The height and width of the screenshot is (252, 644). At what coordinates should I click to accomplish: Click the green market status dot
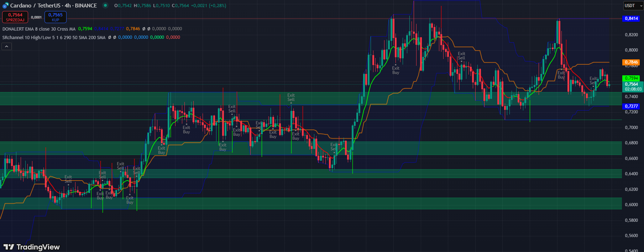[105, 5]
